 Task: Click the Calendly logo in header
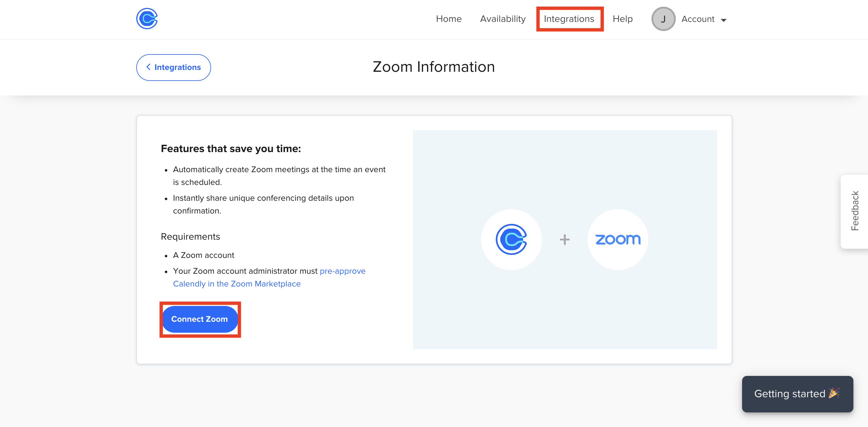[147, 19]
